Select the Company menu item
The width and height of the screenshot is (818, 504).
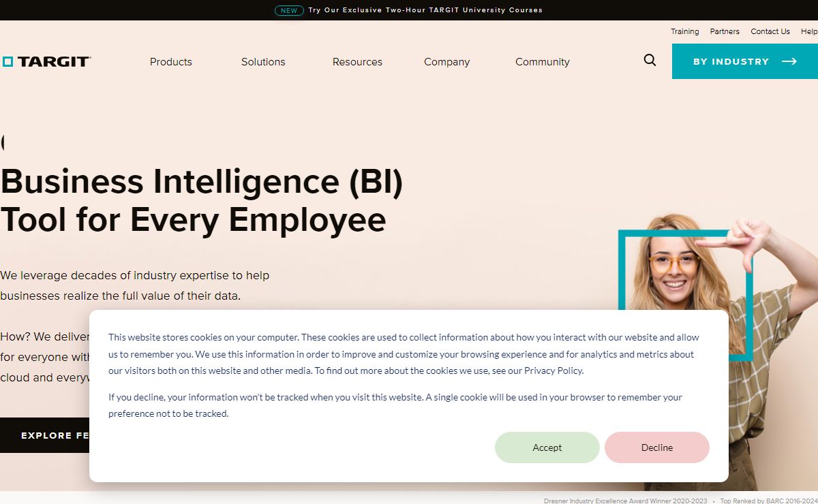coord(446,61)
